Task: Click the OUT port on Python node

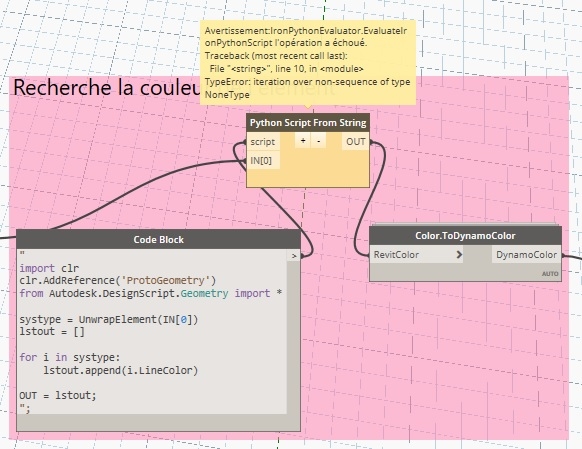Action: pyautogui.click(x=355, y=142)
